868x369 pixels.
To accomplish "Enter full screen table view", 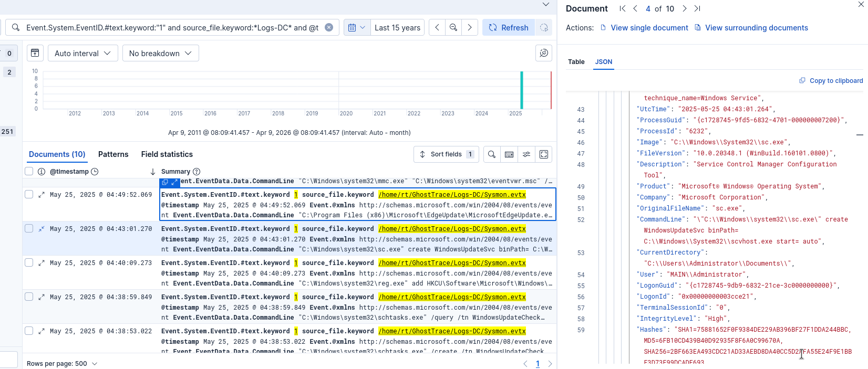I will (x=544, y=154).
